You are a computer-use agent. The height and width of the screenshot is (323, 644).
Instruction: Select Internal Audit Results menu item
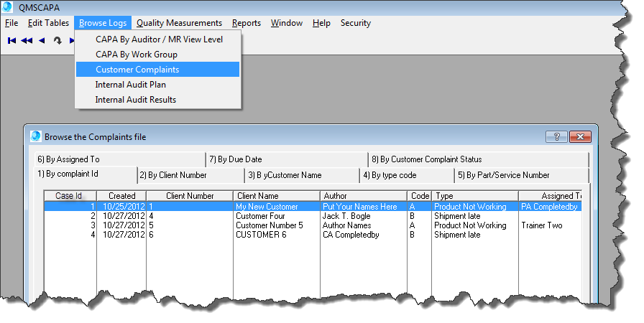click(135, 100)
